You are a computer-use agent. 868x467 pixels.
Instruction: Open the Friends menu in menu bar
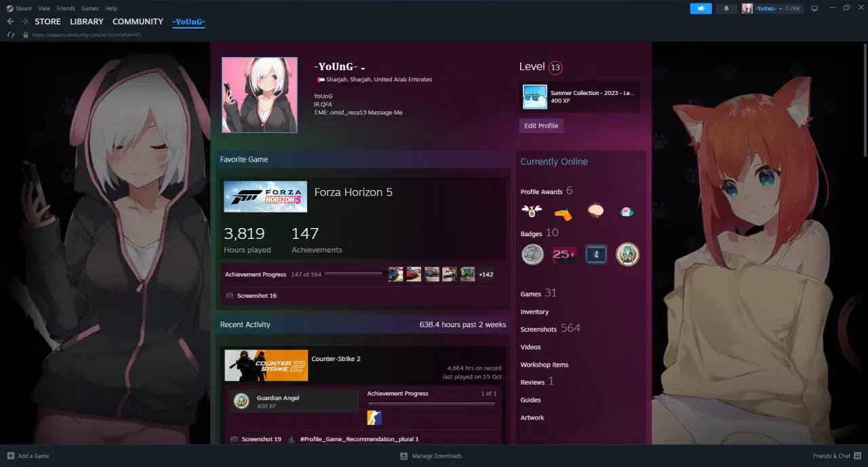66,8
